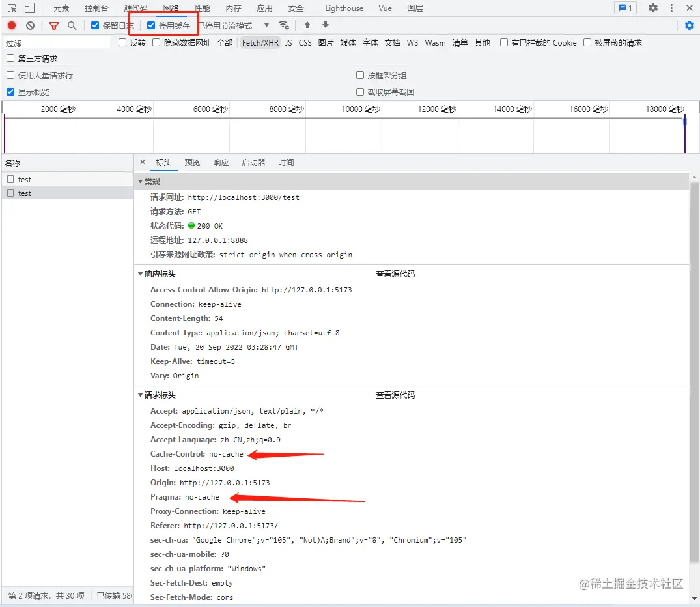Open the Vue panel tab
The width and height of the screenshot is (700, 607).
[385, 8]
